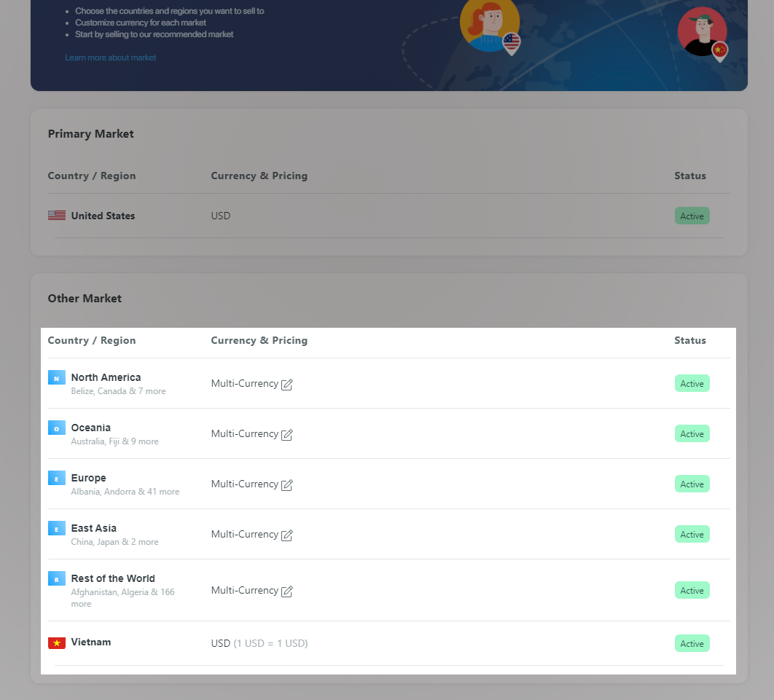The height and width of the screenshot is (700, 774).
Task: Click the Oceania Multi-Currency label
Action: 245,434
